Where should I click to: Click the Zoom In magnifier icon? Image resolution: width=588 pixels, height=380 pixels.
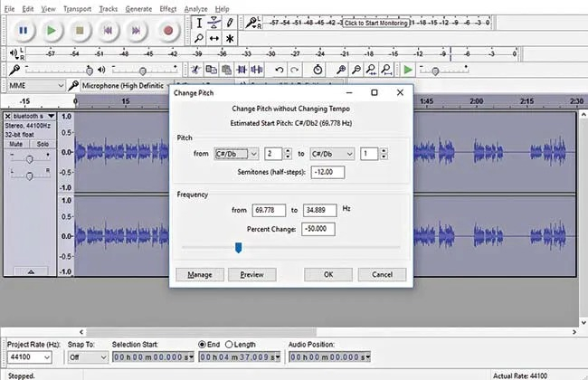(x=341, y=70)
